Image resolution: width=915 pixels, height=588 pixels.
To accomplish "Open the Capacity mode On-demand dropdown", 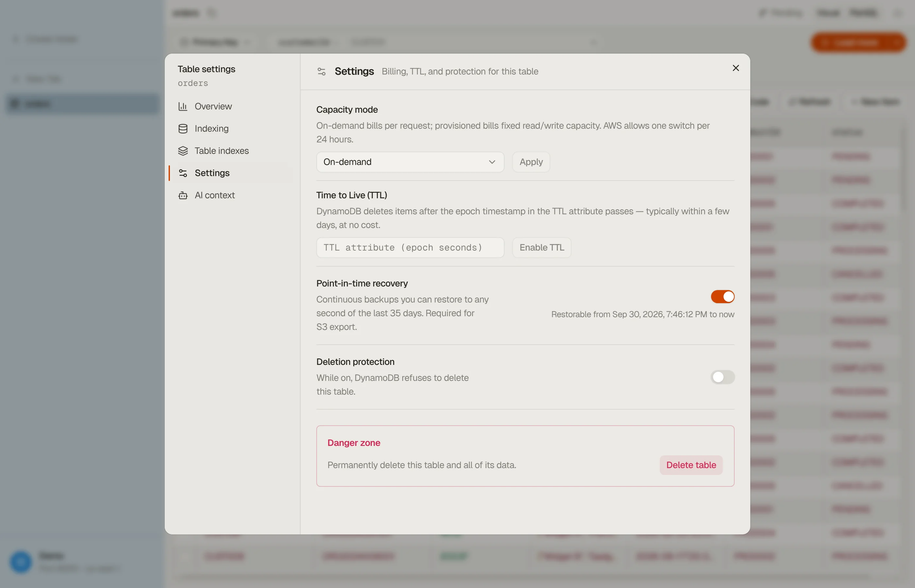I will (x=410, y=162).
